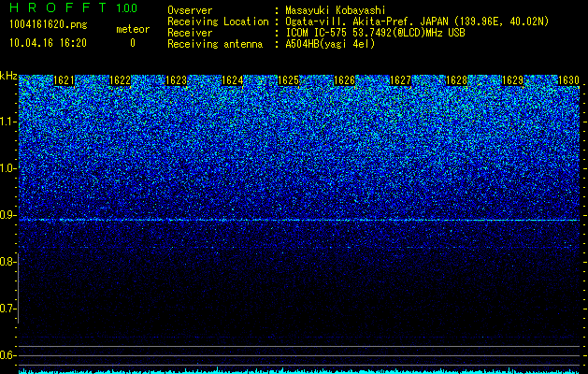Click the cyan signal level strip at bottom
The height and width of the screenshot is (374, 588).
tap(299, 371)
